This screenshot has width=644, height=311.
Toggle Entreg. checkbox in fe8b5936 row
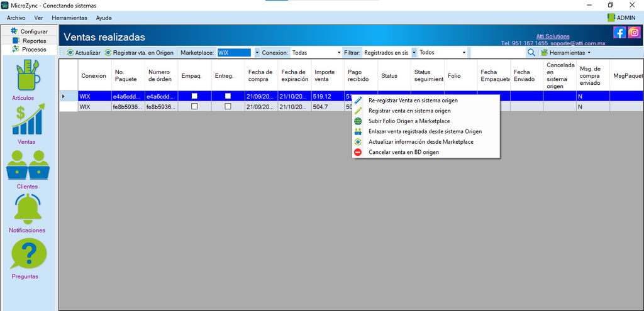[x=228, y=106]
